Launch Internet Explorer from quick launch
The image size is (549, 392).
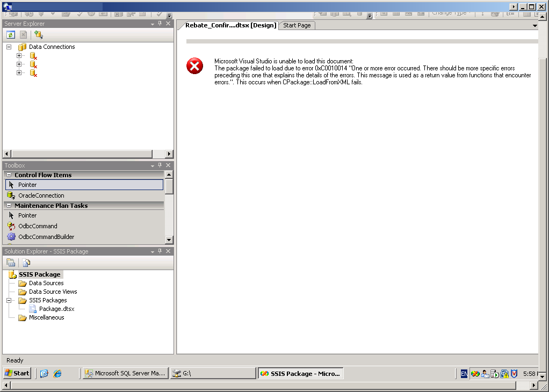[57, 373]
